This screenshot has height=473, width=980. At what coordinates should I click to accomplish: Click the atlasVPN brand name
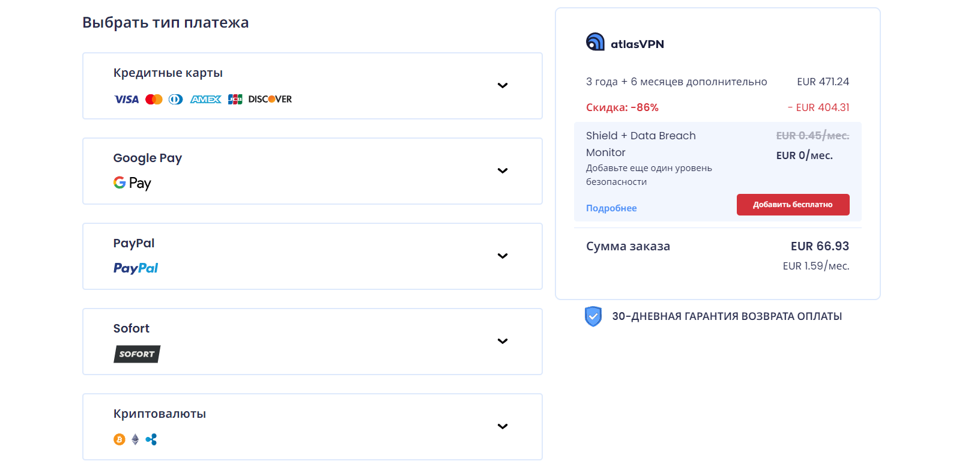637,44
